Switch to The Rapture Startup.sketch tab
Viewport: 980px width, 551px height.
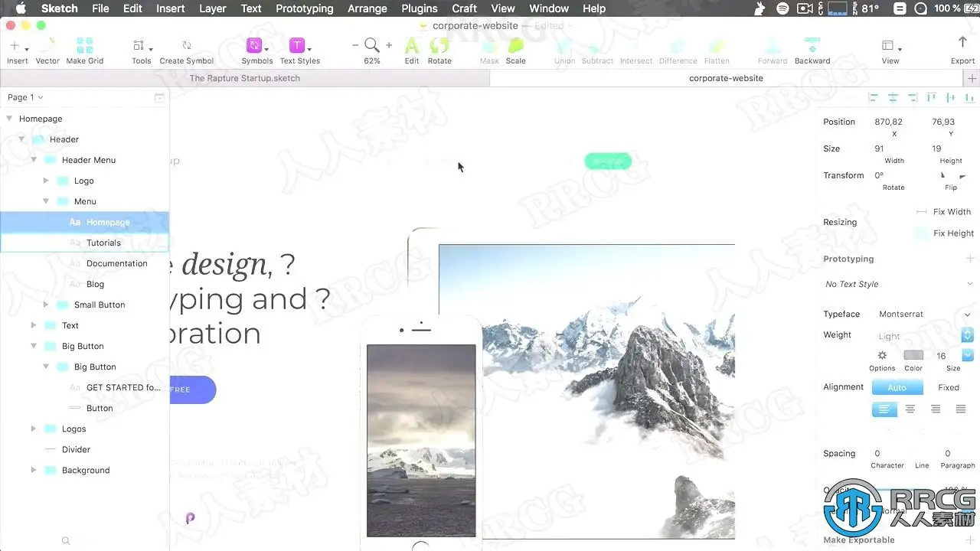pyautogui.click(x=245, y=78)
